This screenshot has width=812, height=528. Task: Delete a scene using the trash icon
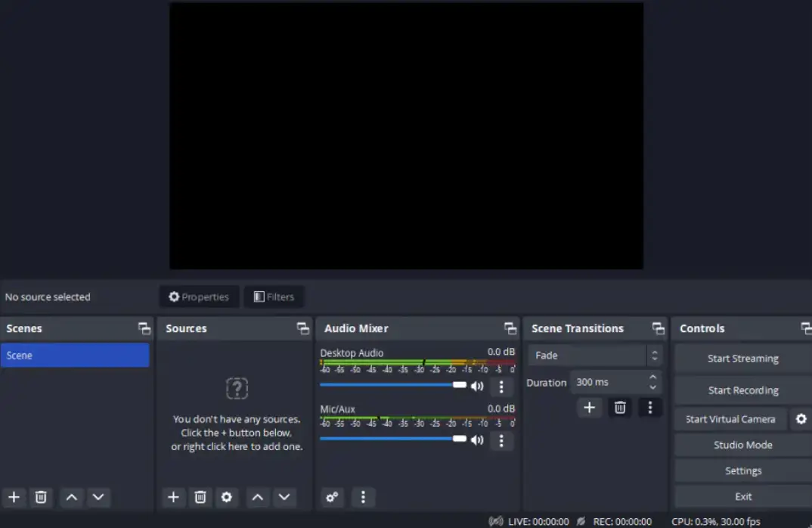pos(41,497)
